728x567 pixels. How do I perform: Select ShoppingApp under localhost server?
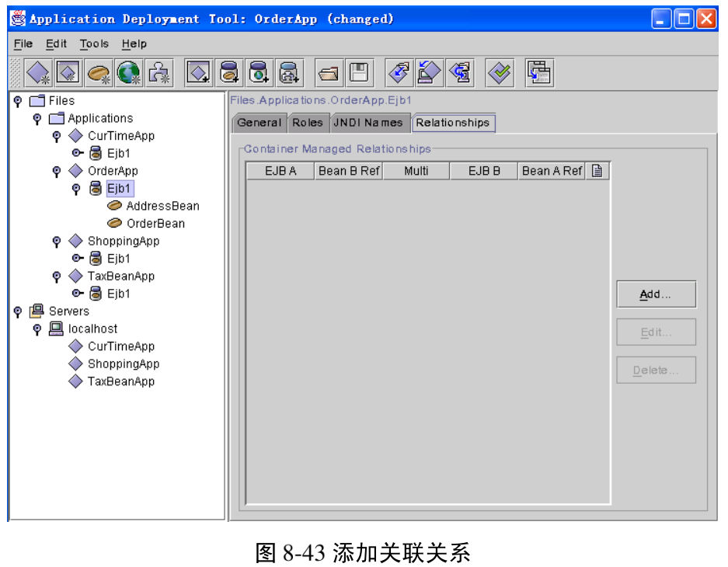(124, 364)
